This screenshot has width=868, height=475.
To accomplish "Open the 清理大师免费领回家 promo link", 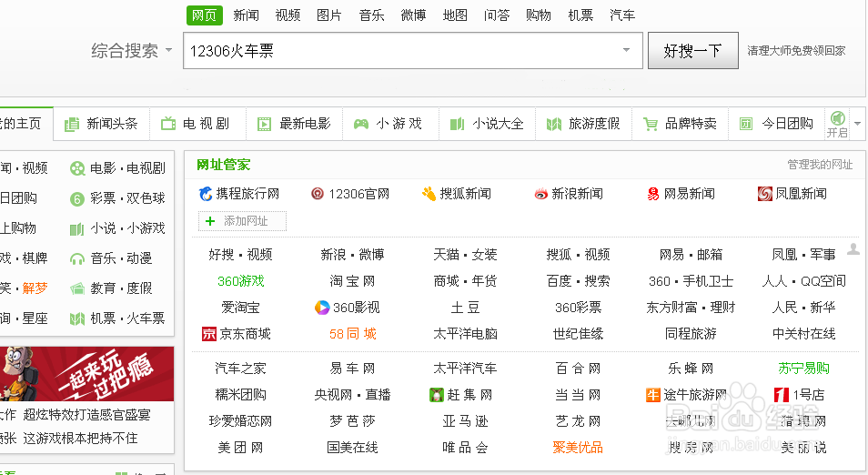I will click(x=796, y=50).
